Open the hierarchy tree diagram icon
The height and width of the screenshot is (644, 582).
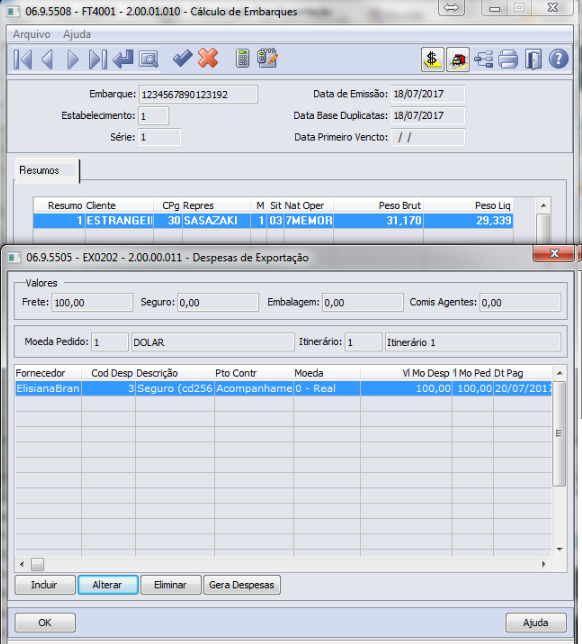coord(483,60)
